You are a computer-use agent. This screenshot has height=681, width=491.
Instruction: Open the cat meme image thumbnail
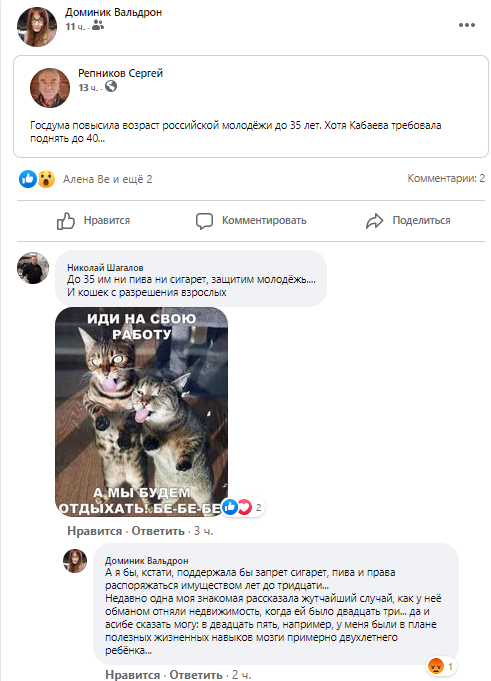pyautogui.click(x=142, y=412)
